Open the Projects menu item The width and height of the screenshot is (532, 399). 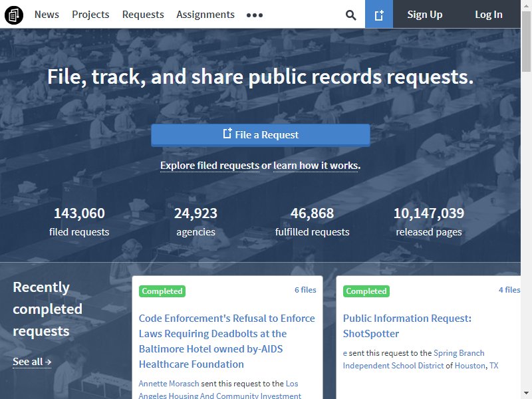[90, 15]
